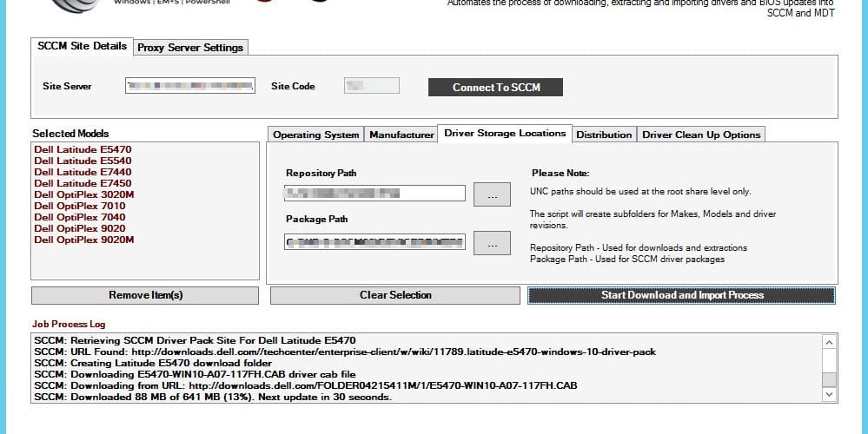Screen dimensions: 868x434
Task: Open the Manufacturer tab
Action: (x=401, y=135)
